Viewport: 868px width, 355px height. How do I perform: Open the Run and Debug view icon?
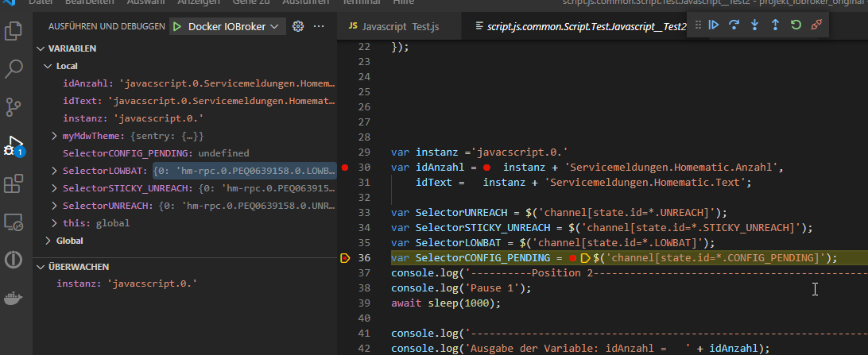point(14,145)
